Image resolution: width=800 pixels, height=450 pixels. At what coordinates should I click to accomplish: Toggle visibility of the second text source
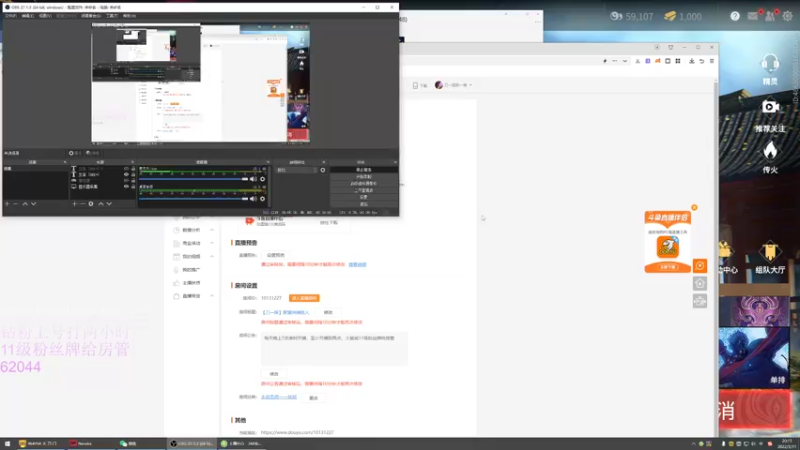tap(126, 174)
